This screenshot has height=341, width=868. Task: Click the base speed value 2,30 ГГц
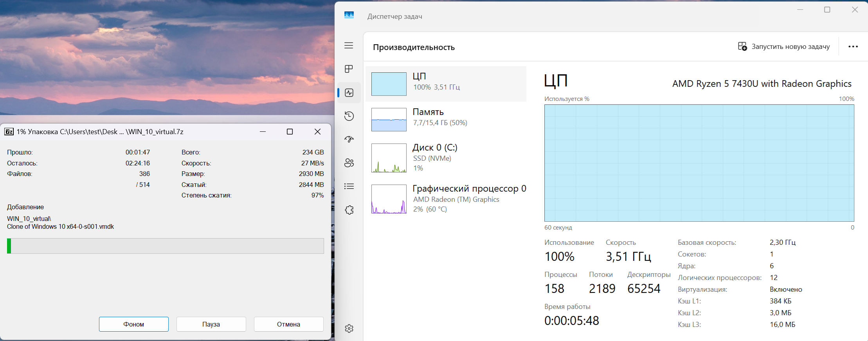click(783, 242)
